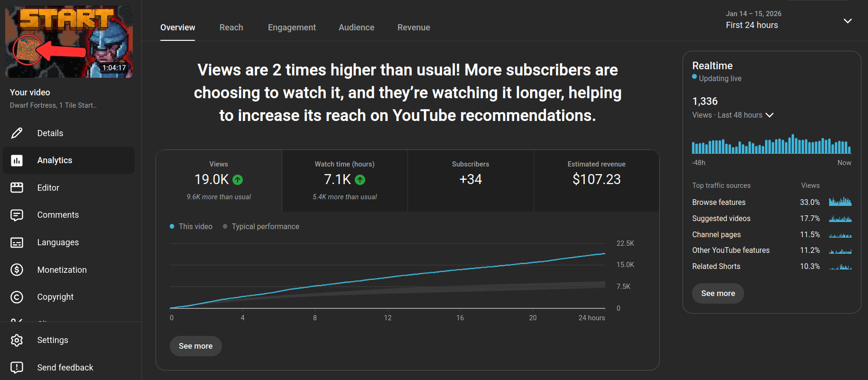868x380 pixels.
Task: Open the Audience tab
Action: click(x=356, y=28)
